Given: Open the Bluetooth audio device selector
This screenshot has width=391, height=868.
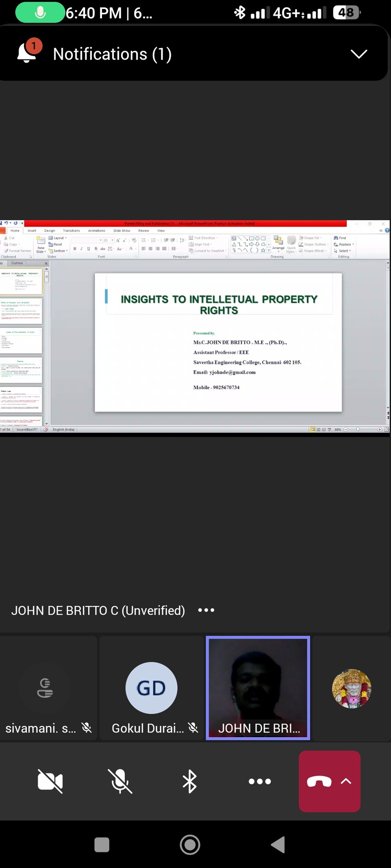Looking at the screenshot, I should pyautogui.click(x=190, y=781).
